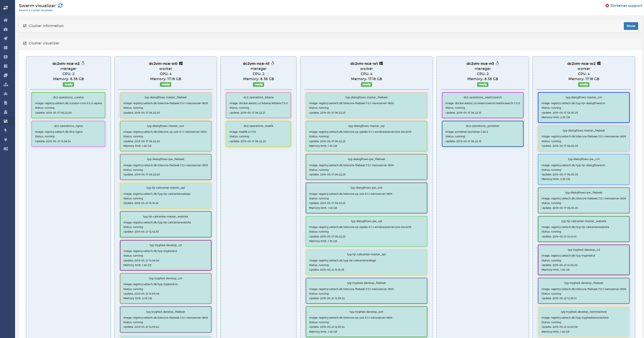Click the dc2-operations_kibana service title

(x=258, y=97)
